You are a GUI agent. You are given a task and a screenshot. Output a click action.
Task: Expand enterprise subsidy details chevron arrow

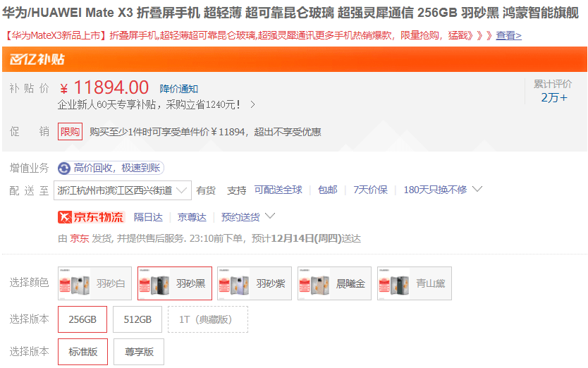pos(252,104)
